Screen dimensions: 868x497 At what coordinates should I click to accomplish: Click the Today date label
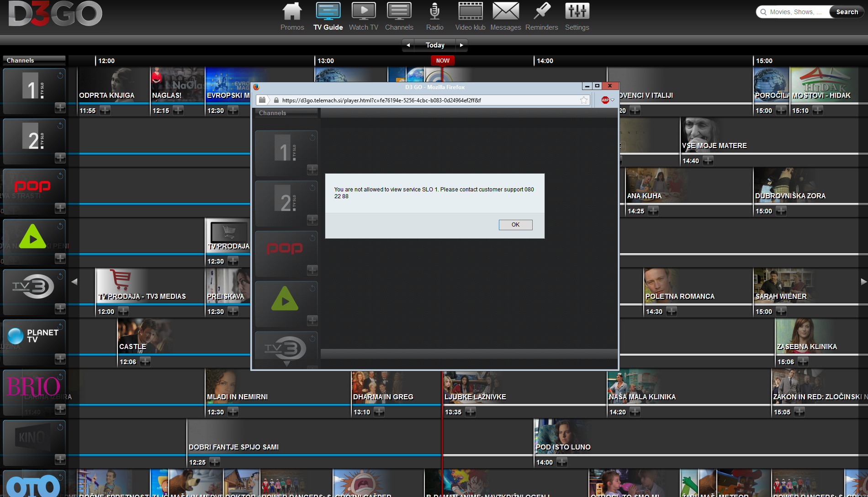click(x=435, y=45)
